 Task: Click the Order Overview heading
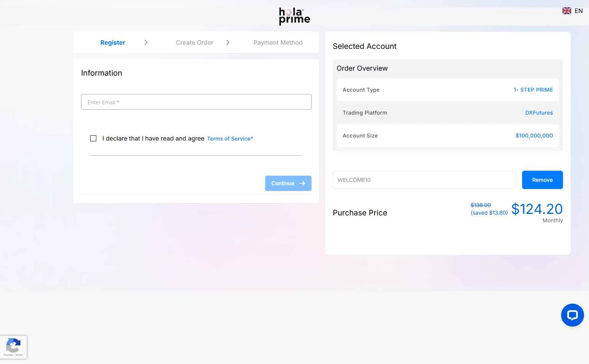[x=362, y=68]
